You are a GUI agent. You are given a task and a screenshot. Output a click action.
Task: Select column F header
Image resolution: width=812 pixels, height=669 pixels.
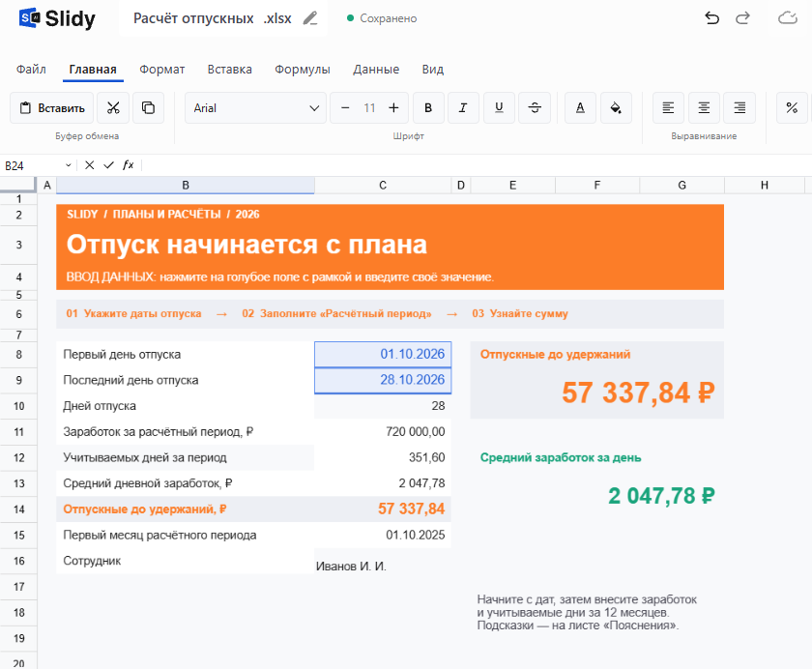pyautogui.click(x=597, y=186)
